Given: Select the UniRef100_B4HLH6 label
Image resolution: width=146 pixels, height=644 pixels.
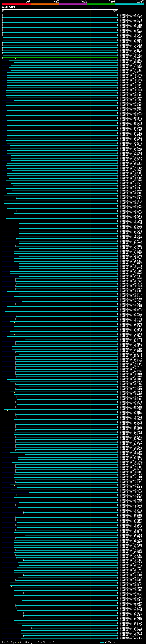Looking at the screenshot, I should tap(131, 130).
